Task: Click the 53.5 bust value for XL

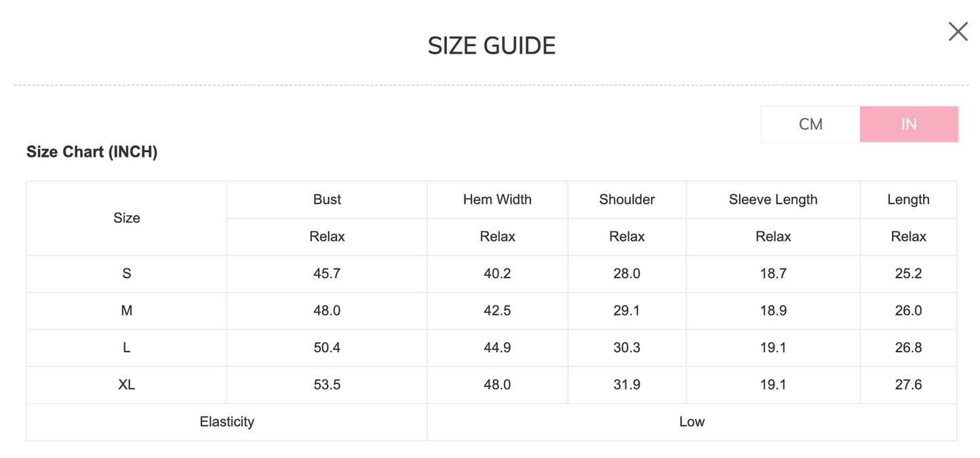Action: point(327,385)
